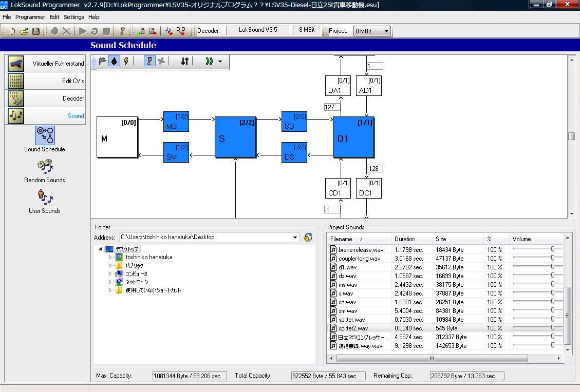The image size is (580, 392).
Task: Open the Edit CV's binary icon
Action: [x=16, y=81]
